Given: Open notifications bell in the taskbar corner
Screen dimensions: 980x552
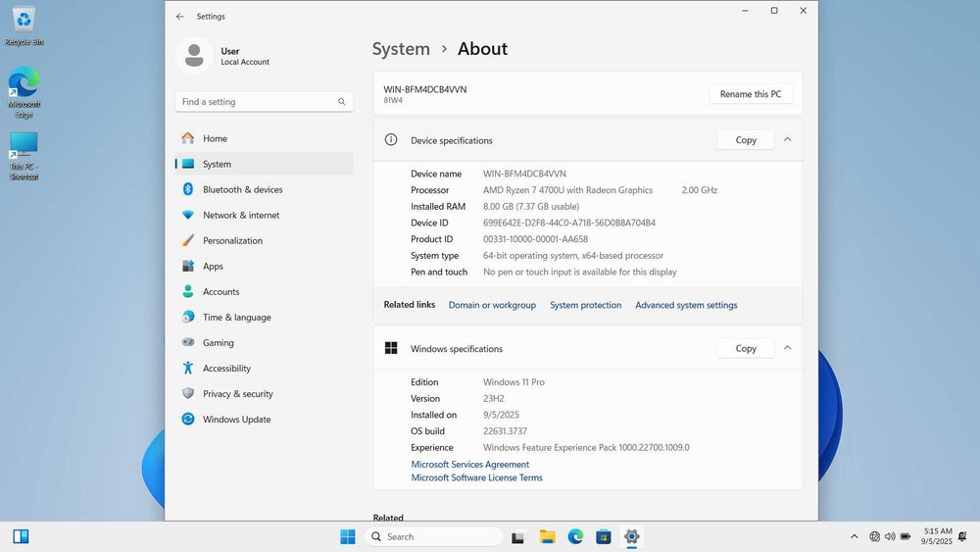Looking at the screenshot, I should (962, 536).
